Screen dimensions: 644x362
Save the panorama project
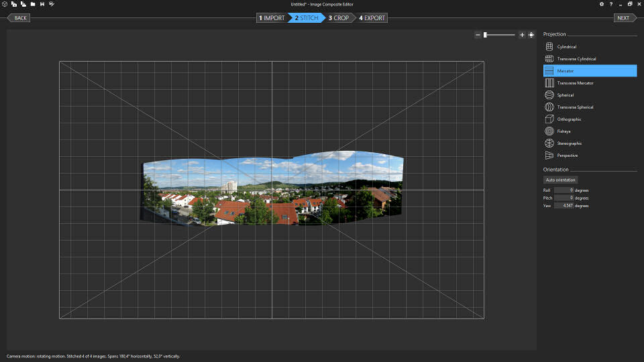coord(42,4)
